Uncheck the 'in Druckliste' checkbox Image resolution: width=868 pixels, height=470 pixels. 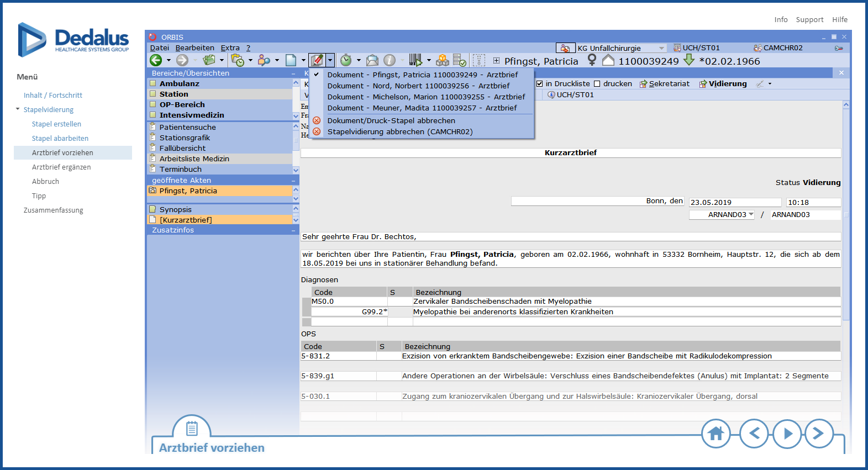[x=540, y=84]
